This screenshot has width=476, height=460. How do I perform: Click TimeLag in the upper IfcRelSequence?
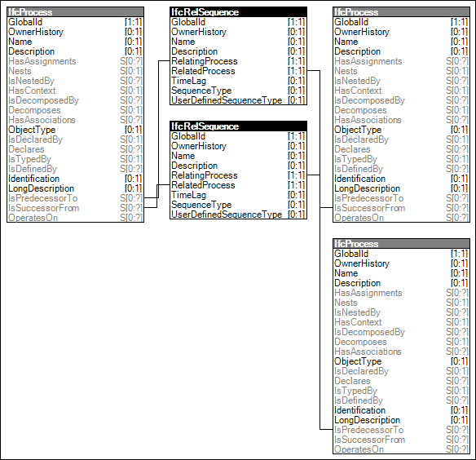click(x=238, y=81)
